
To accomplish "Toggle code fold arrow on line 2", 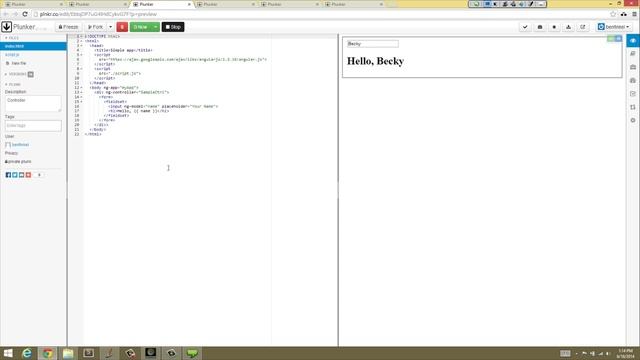I will [81, 41].
